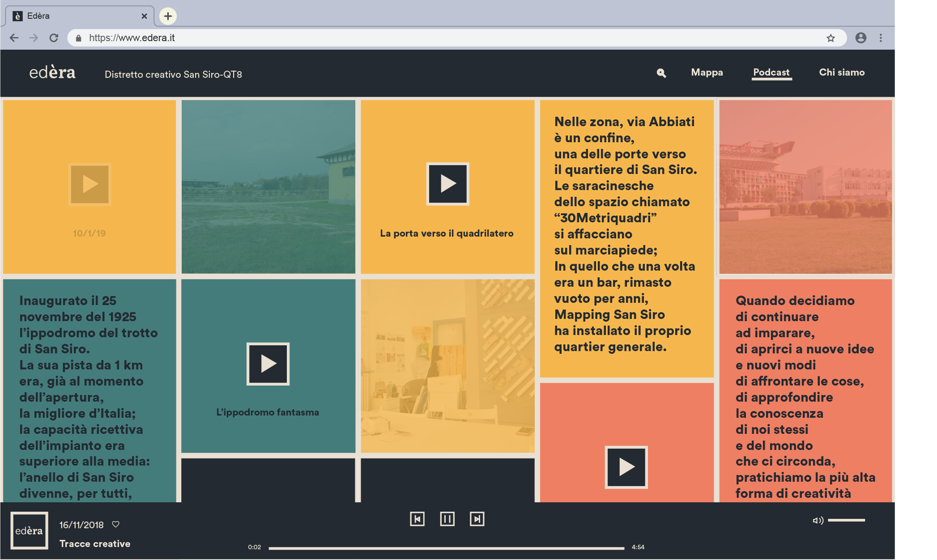This screenshot has height=560, width=937.
Task: Click the Quando decidiamo di continuare text tile
Action: tap(805, 390)
